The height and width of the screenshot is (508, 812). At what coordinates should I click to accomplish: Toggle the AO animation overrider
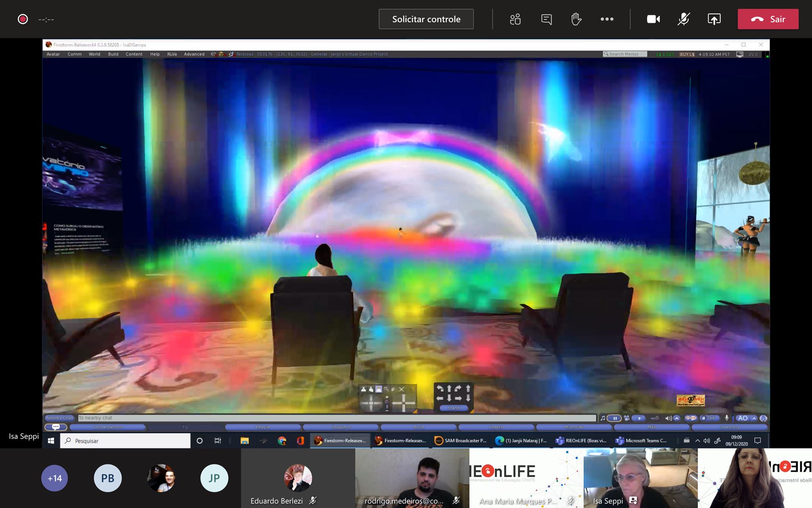(x=743, y=418)
